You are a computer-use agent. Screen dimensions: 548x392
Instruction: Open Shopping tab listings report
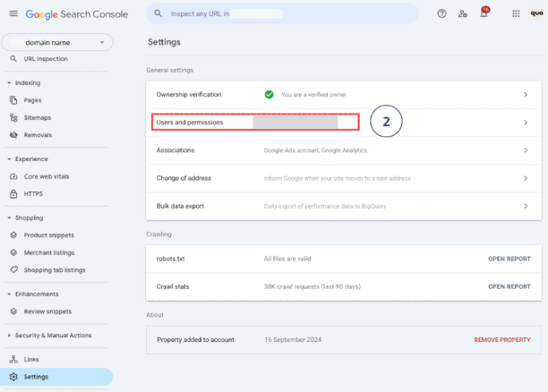[x=55, y=270]
